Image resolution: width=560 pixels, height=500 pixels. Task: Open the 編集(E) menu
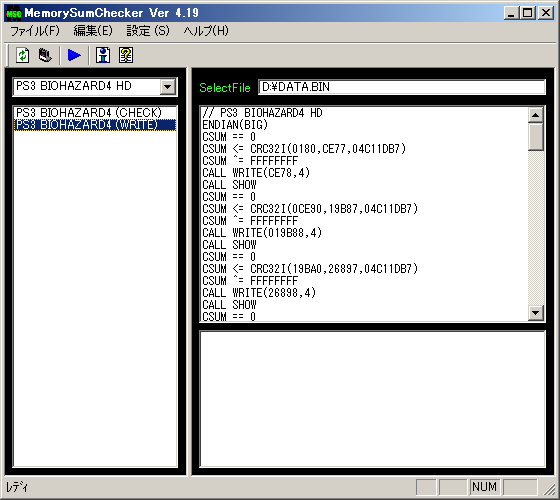coord(93,31)
